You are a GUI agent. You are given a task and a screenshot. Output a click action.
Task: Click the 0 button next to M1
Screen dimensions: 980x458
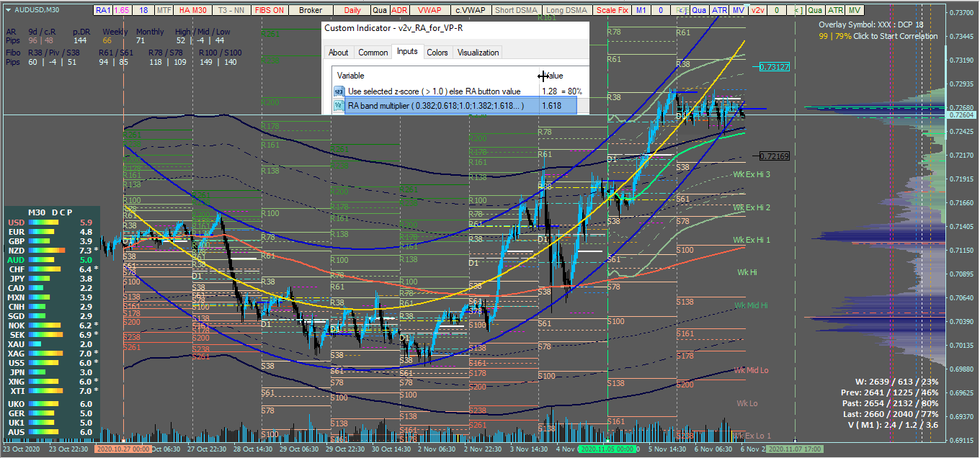click(661, 11)
